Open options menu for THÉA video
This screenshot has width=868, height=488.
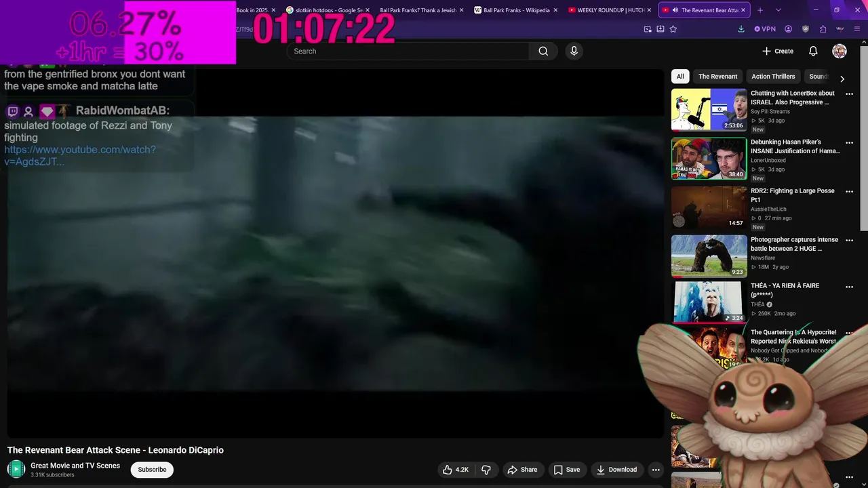tap(849, 287)
